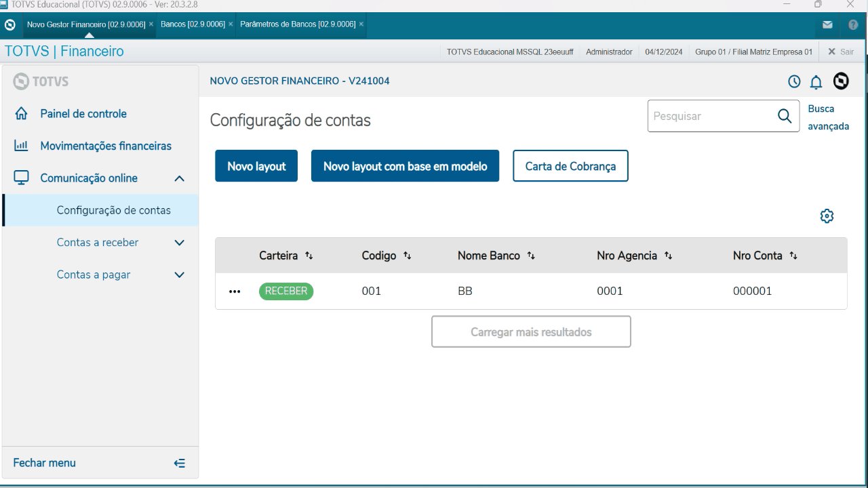This screenshot has height=488, width=868.
Task: Open the notifications bell icon
Action: (816, 82)
